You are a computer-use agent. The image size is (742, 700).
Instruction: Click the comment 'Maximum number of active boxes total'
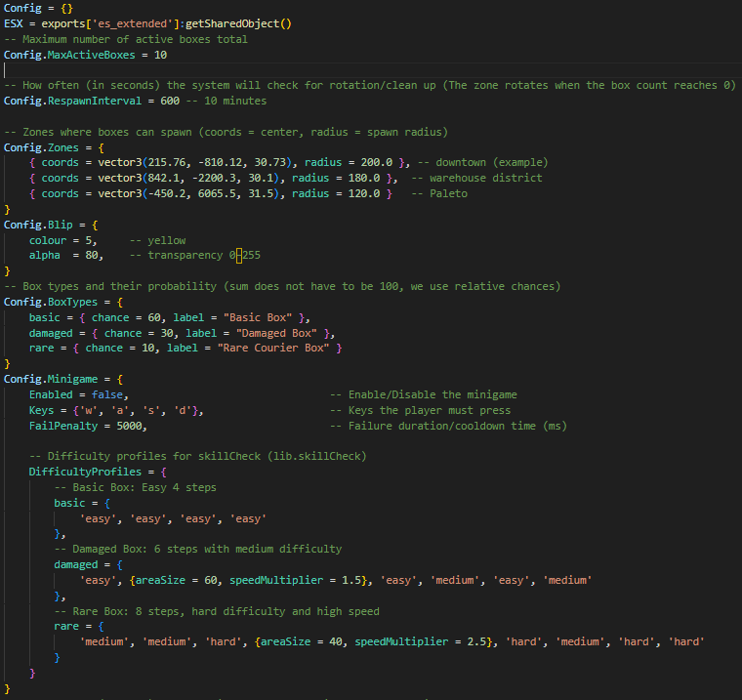point(125,39)
